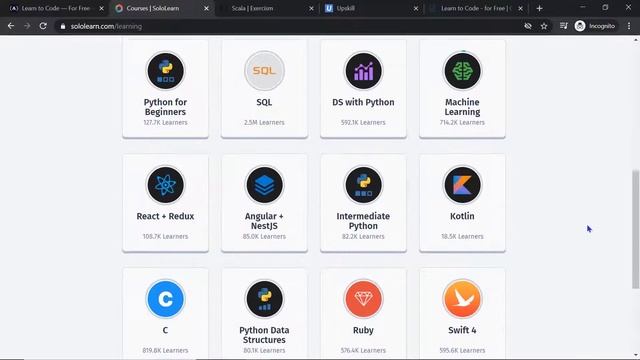640x360 pixels.
Task: Click the Kotlin course title
Action: 462,216
